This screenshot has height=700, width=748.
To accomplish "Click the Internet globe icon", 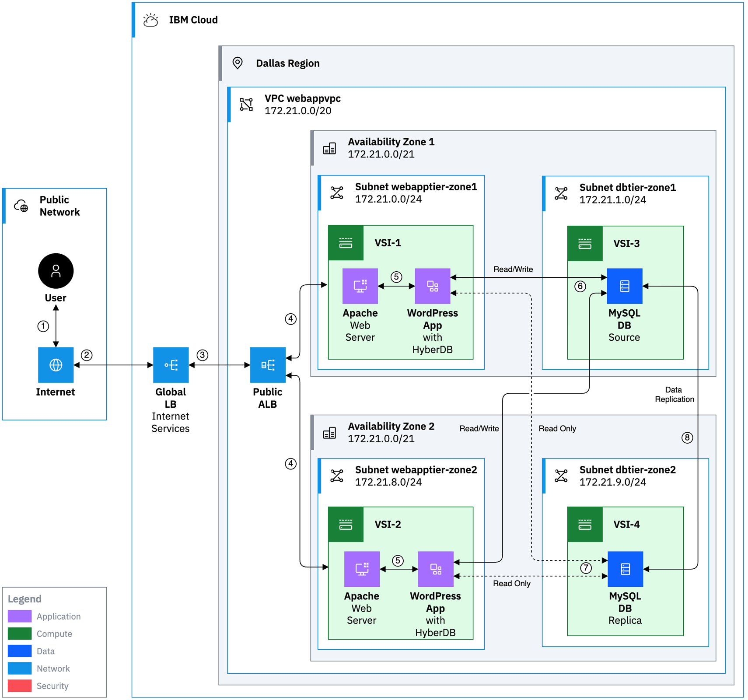I will coord(56,365).
